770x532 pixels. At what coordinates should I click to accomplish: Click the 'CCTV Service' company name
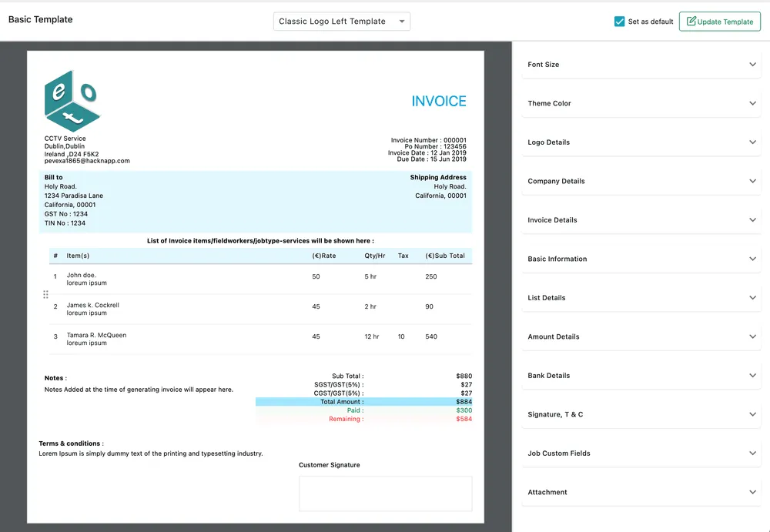coord(65,139)
